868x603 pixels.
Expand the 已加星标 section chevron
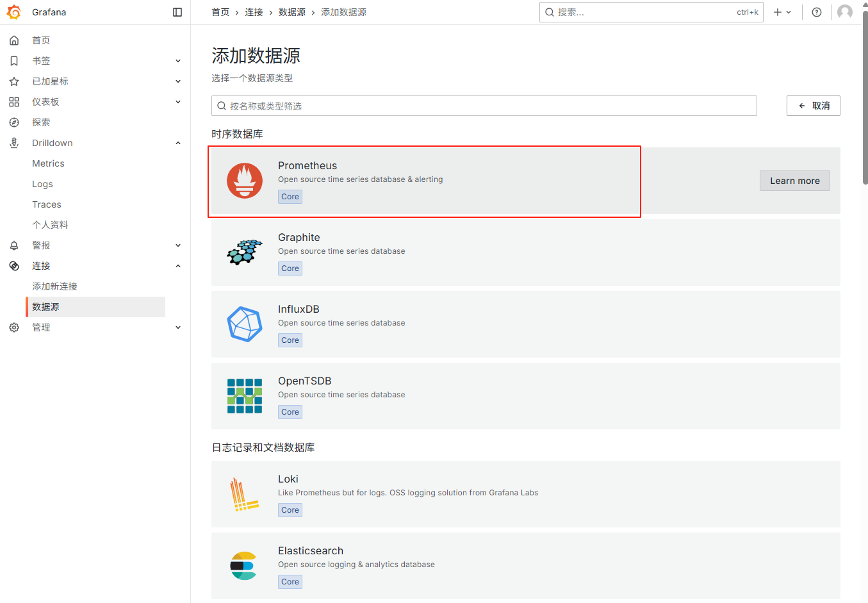click(x=178, y=81)
